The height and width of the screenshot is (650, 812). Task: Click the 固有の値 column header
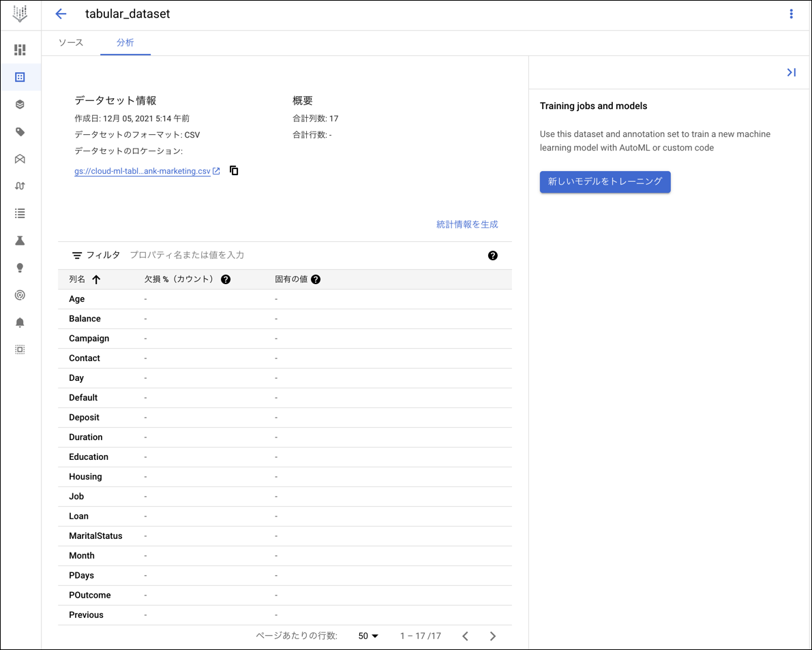[x=291, y=279]
